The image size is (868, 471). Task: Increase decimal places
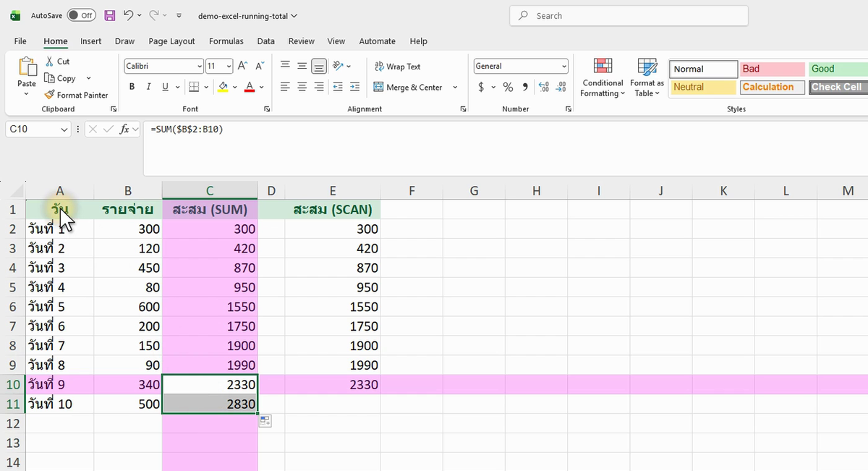point(544,87)
